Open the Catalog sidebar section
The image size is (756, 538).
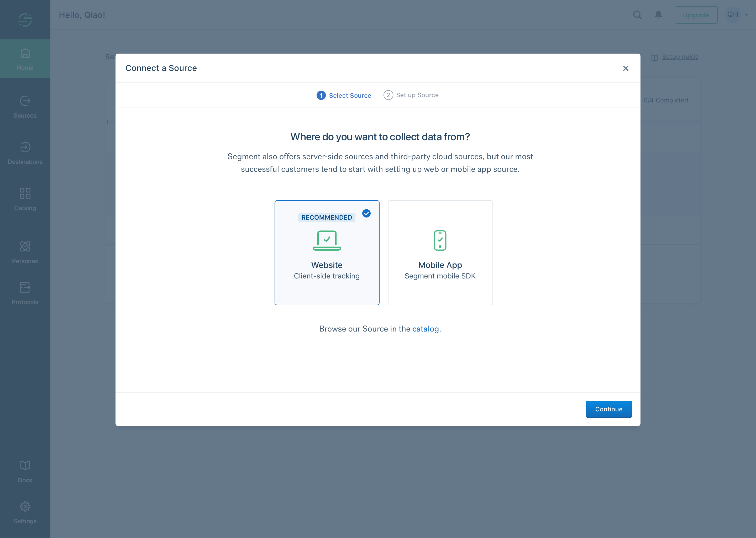pyautogui.click(x=25, y=199)
